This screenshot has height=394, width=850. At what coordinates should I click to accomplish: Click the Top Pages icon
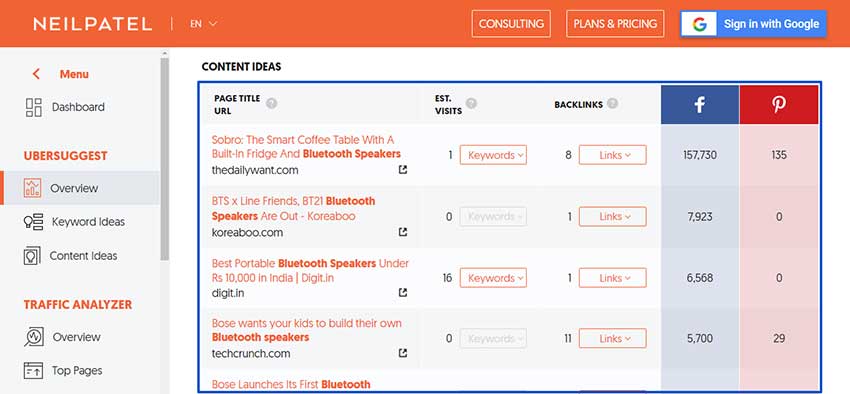[x=33, y=371]
